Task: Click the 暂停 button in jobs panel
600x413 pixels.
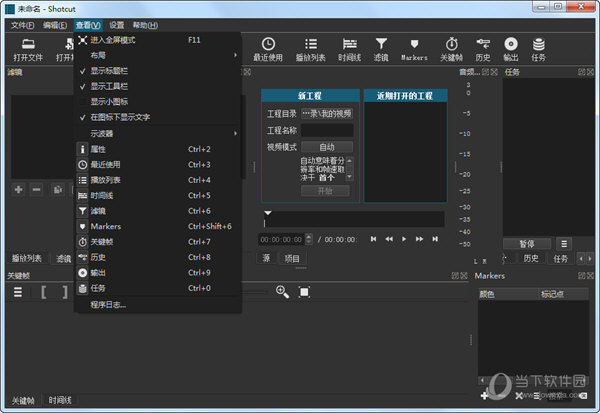Action: [527, 243]
